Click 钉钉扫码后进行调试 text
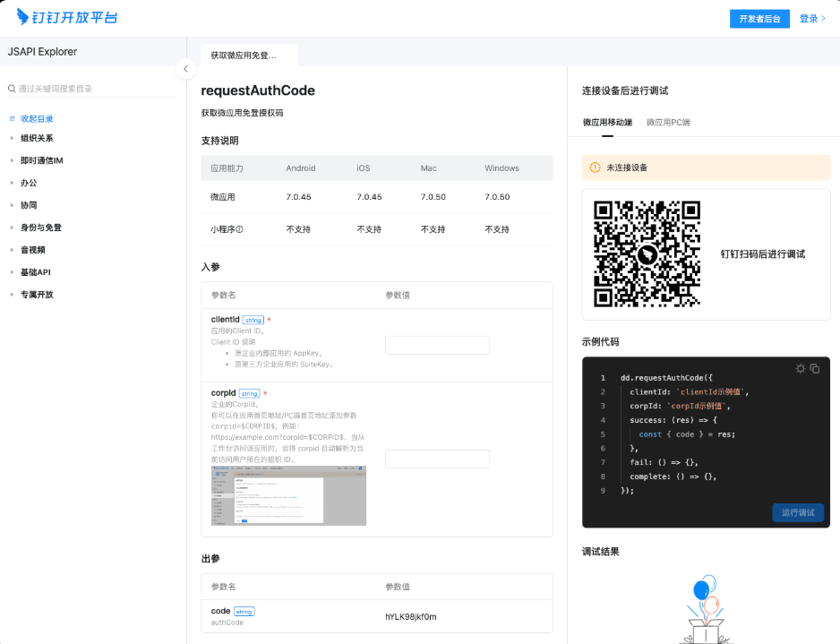Image resolution: width=840 pixels, height=644 pixels. tap(763, 254)
